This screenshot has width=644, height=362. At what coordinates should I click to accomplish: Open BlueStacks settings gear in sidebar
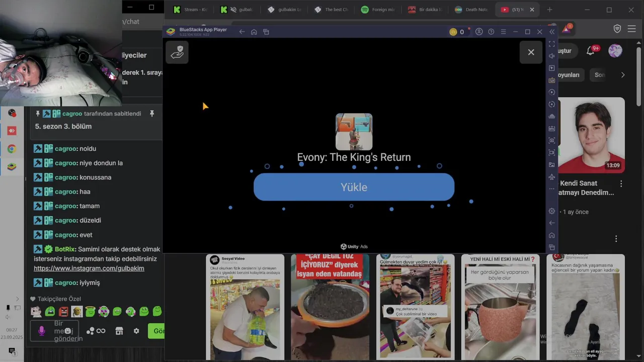click(552, 211)
